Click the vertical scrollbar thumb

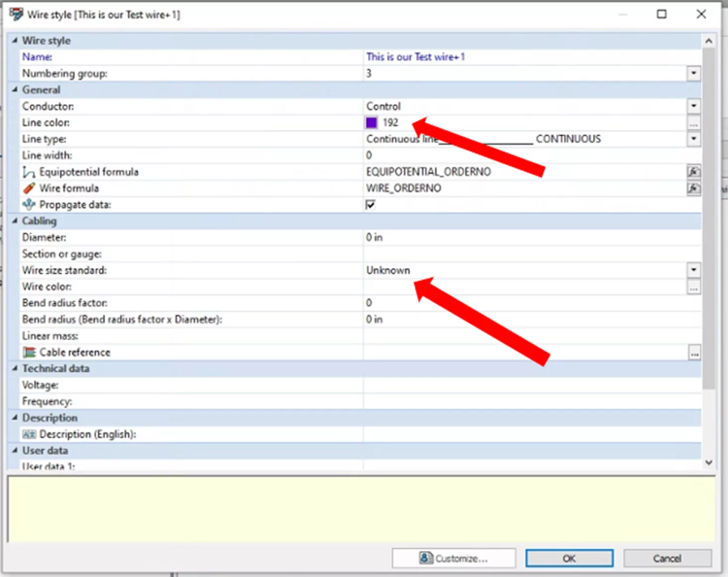click(x=709, y=219)
